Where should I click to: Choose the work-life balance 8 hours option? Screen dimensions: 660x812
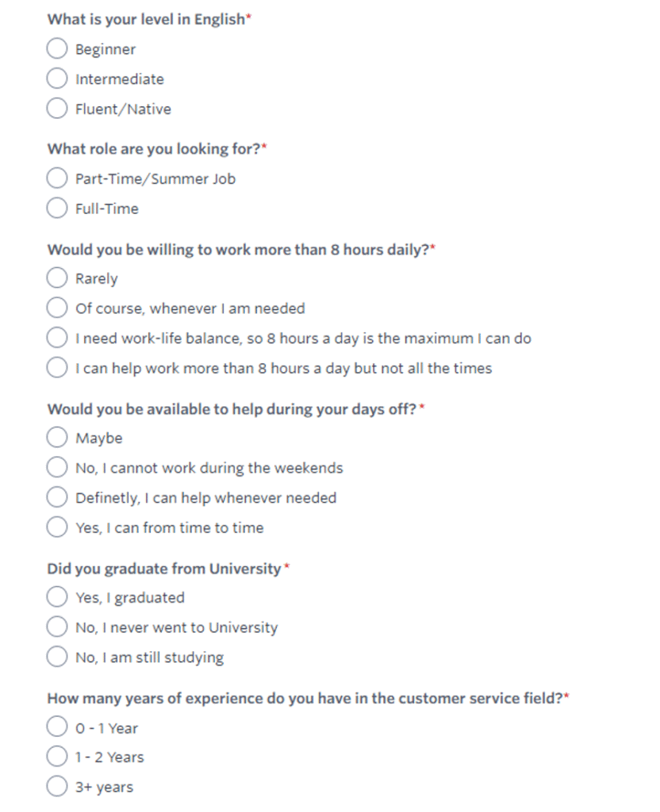coord(57,338)
